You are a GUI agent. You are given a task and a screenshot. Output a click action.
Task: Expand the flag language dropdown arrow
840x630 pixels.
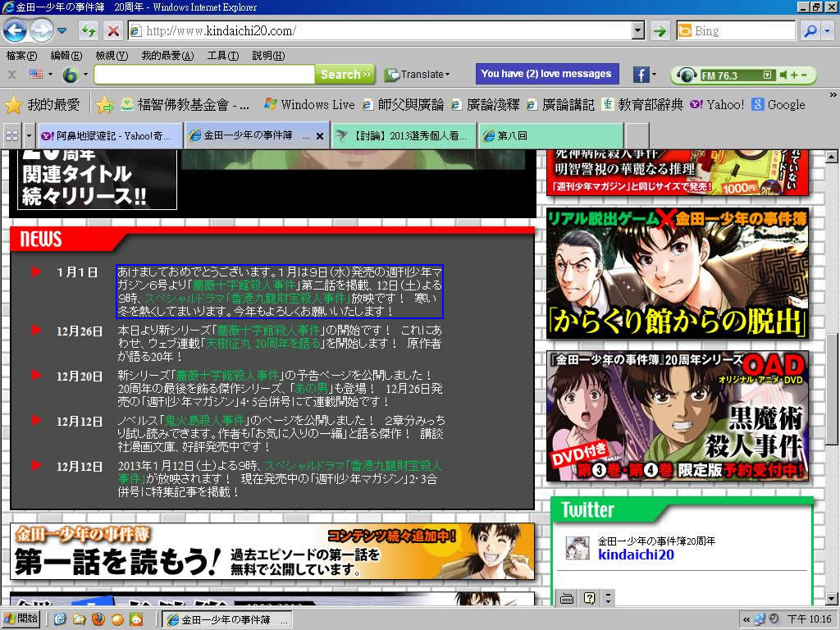coord(50,75)
